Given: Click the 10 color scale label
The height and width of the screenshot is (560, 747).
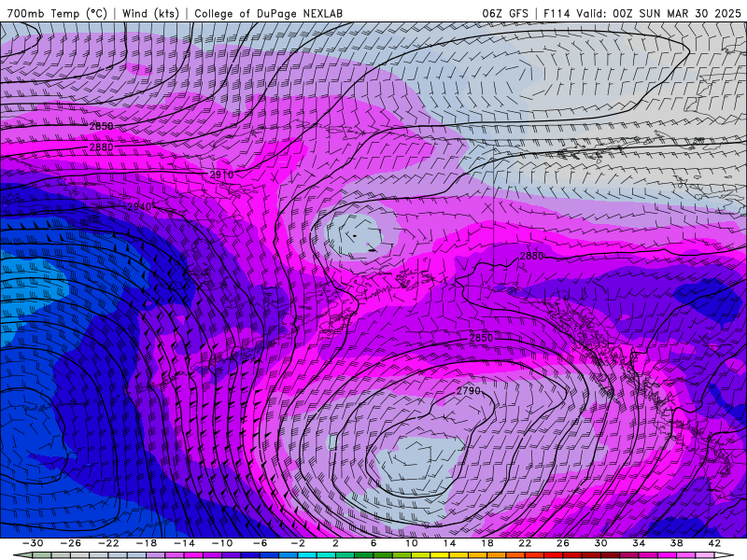Looking at the screenshot, I should click(411, 543).
